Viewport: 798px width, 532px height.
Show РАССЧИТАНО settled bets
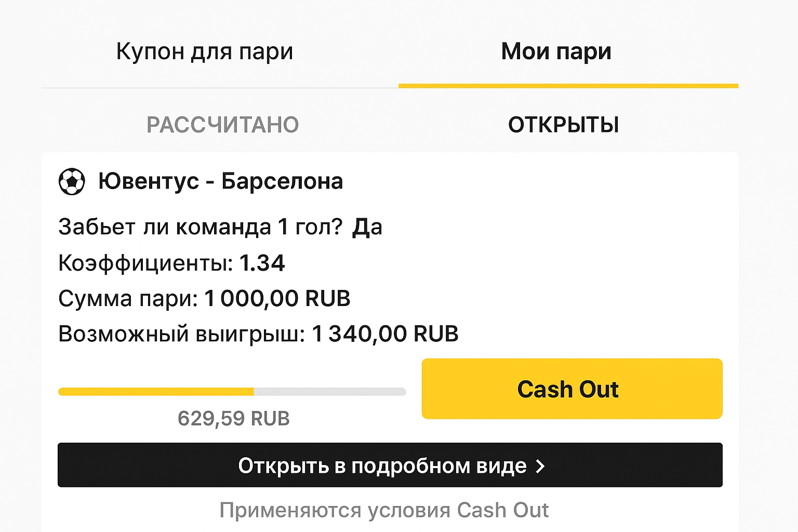click(x=222, y=125)
